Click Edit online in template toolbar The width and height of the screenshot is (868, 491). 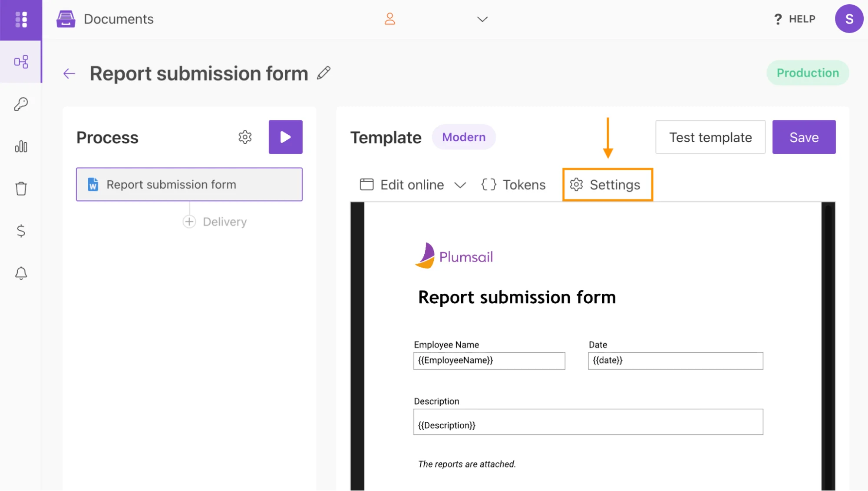coord(402,185)
